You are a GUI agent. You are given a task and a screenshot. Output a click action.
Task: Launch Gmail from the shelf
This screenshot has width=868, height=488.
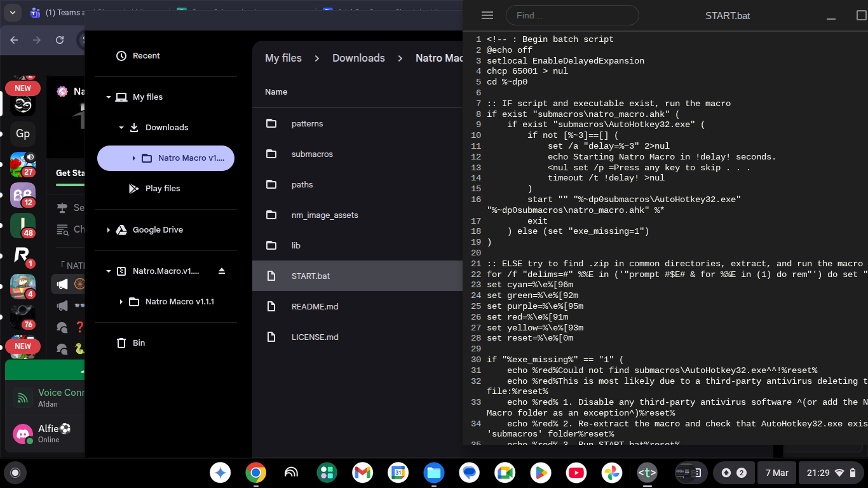tap(362, 473)
